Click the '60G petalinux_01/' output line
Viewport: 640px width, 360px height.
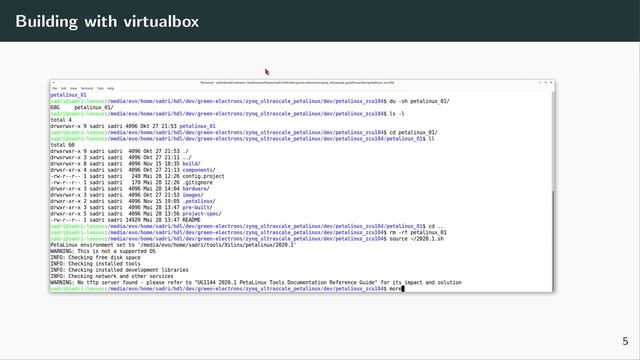(x=82, y=107)
